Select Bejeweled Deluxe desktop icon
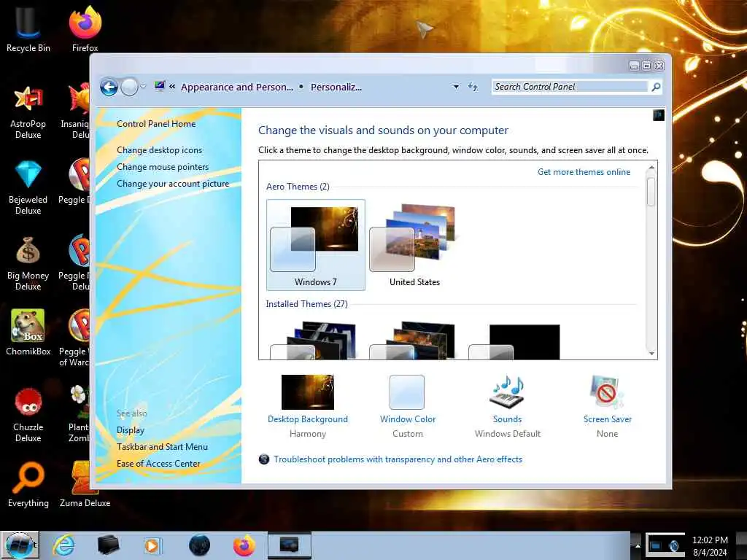The height and width of the screenshot is (560, 747). pyautogui.click(x=28, y=187)
